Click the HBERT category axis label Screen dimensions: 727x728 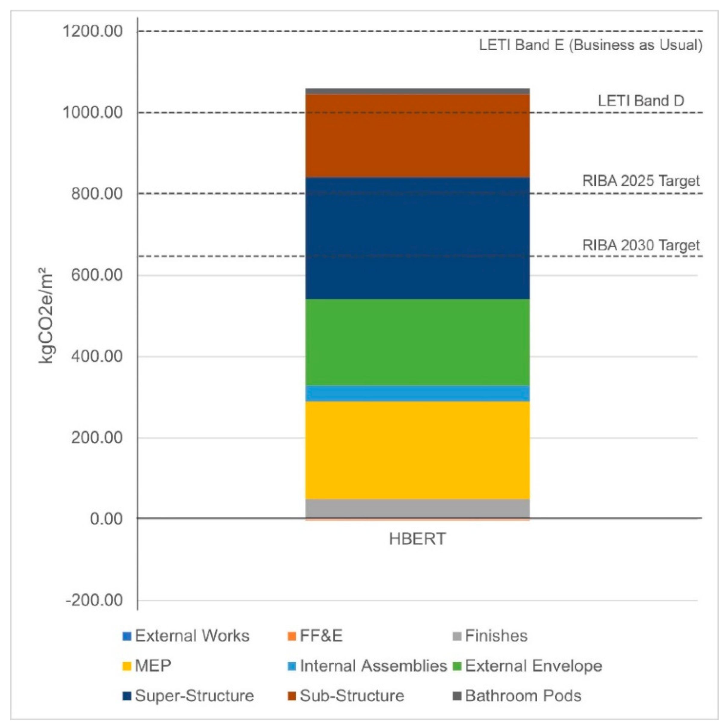[x=417, y=539]
